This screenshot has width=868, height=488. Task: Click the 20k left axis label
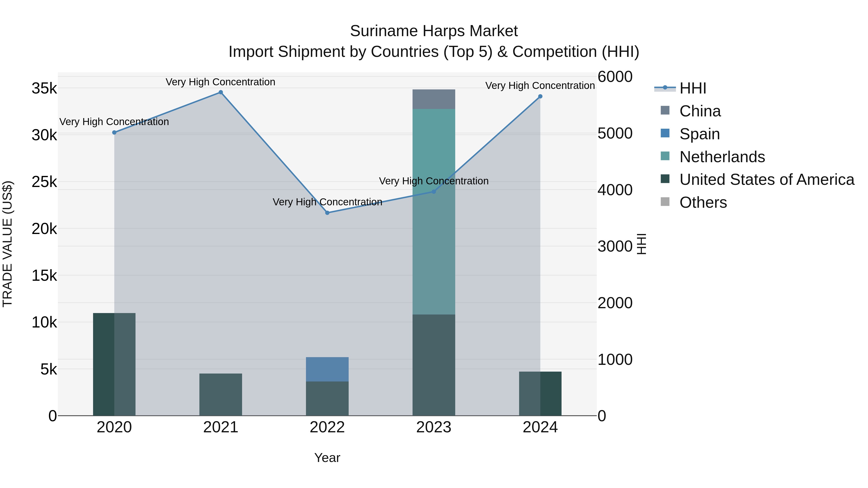[44, 229]
